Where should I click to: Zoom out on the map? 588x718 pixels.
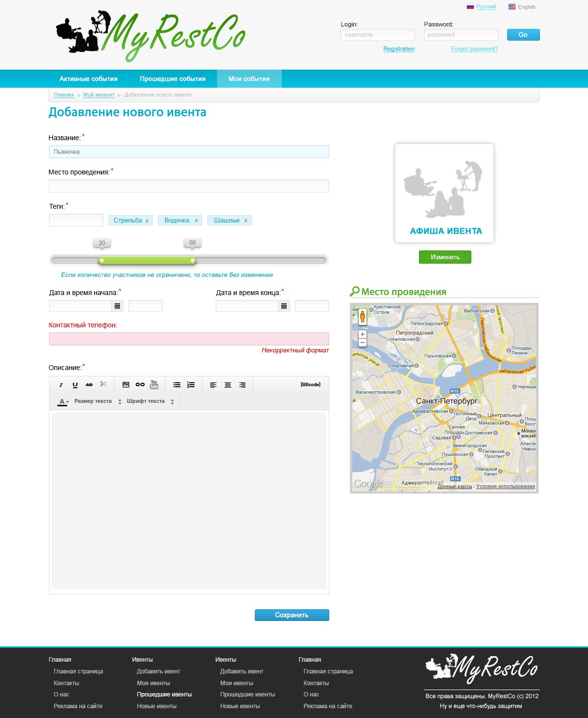pyautogui.click(x=363, y=343)
